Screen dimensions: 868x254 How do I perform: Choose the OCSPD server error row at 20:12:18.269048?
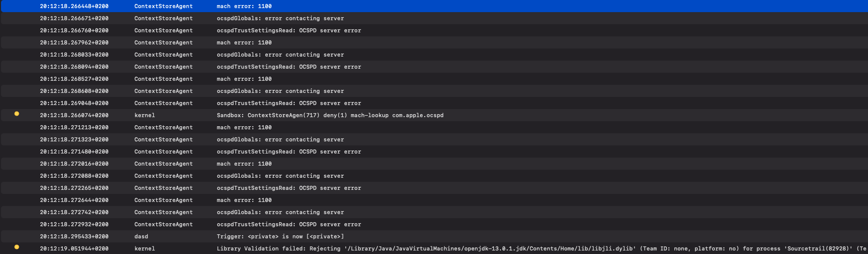coord(434,103)
